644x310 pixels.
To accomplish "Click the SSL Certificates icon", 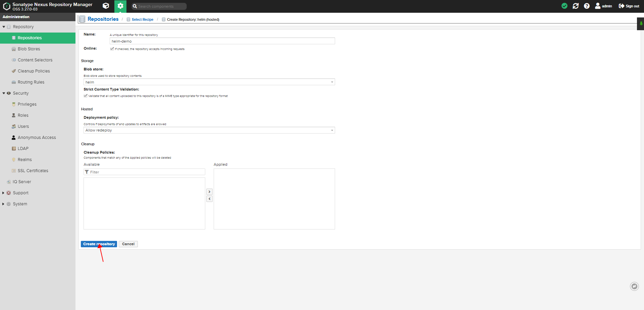I will point(14,171).
